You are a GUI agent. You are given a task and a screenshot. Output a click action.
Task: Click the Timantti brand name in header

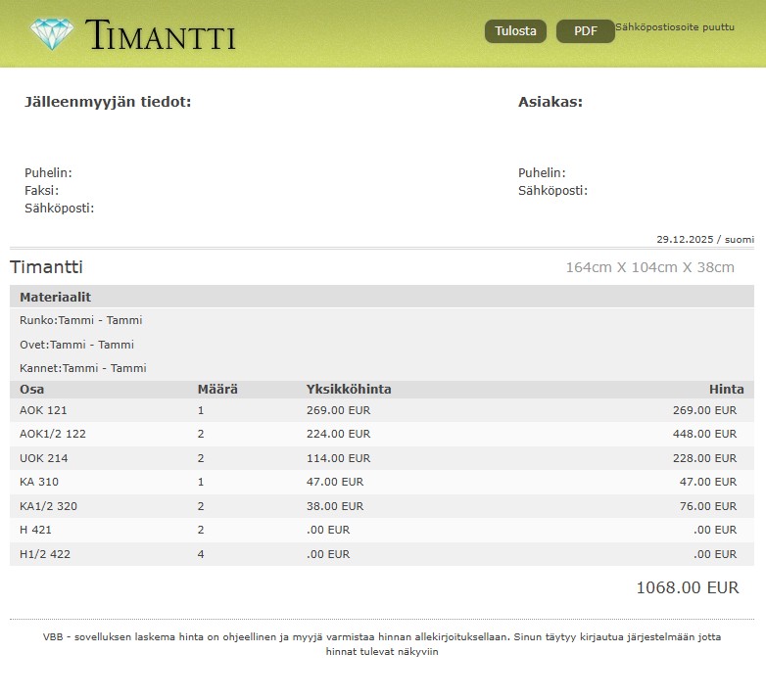161,35
